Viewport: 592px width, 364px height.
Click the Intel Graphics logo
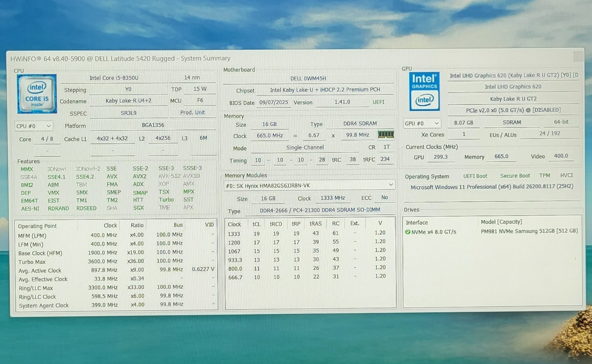[424, 91]
